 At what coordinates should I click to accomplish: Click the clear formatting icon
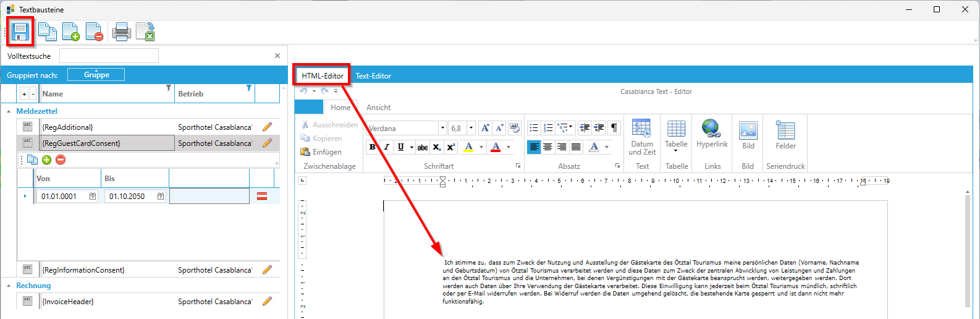(x=515, y=128)
